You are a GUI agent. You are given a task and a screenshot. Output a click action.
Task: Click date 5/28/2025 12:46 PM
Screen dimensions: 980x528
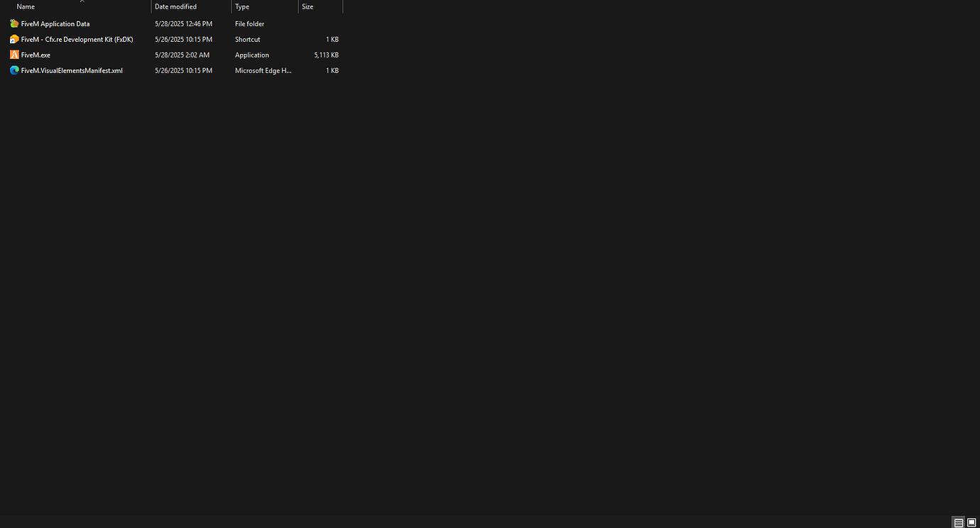183,24
